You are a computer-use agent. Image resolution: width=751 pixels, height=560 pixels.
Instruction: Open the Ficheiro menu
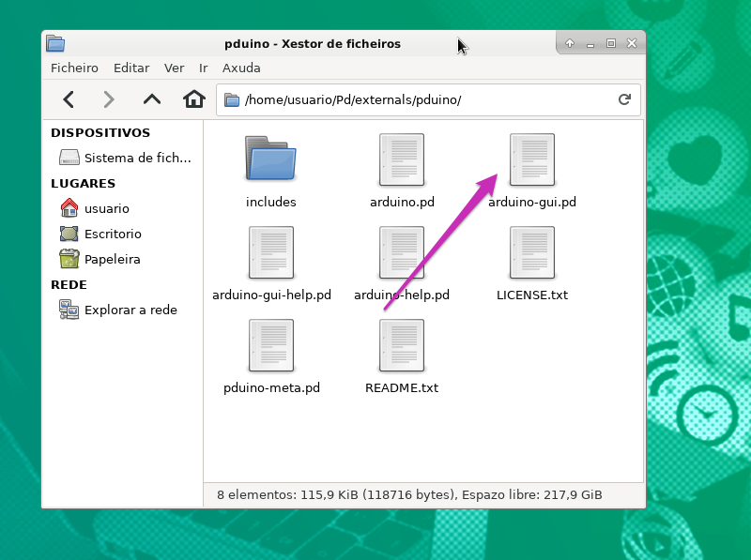tap(74, 68)
